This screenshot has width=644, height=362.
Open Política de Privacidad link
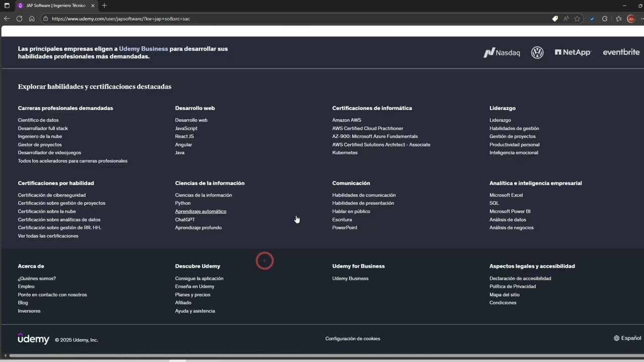click(x=513, y=287)
